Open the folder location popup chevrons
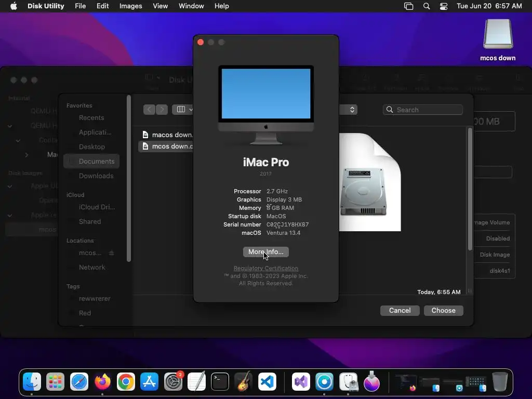The image size is (532, 399). tap(352, 110)
